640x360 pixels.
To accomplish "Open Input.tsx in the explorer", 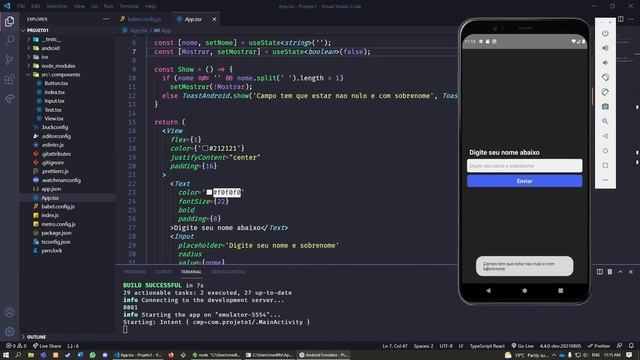I will point(54,101).
